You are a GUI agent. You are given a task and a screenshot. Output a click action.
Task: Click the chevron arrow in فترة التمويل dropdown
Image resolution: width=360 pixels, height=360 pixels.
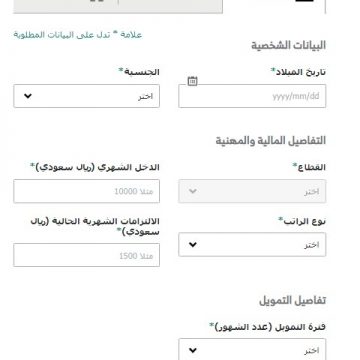(193, 351)
